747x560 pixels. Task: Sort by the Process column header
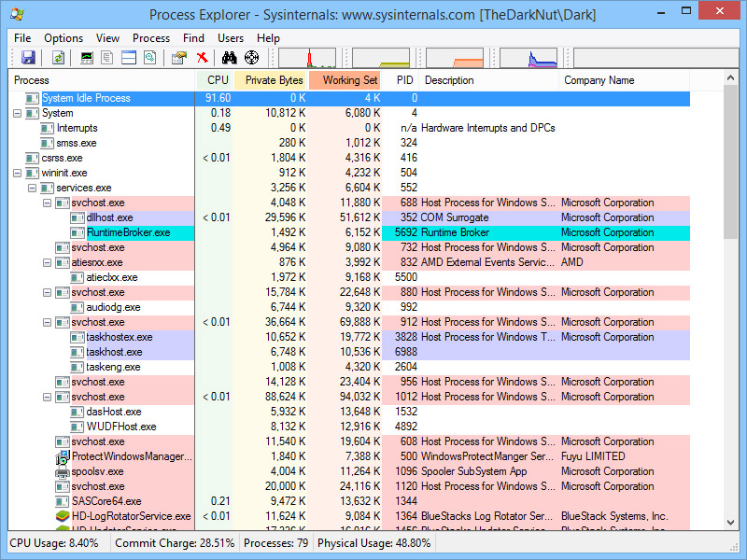102,80
